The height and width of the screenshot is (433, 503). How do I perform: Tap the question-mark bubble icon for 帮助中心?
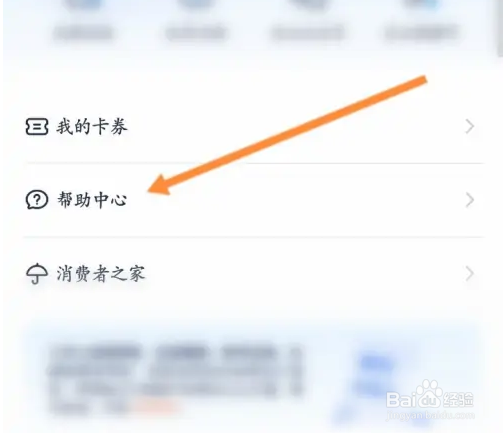coord(37,200)
